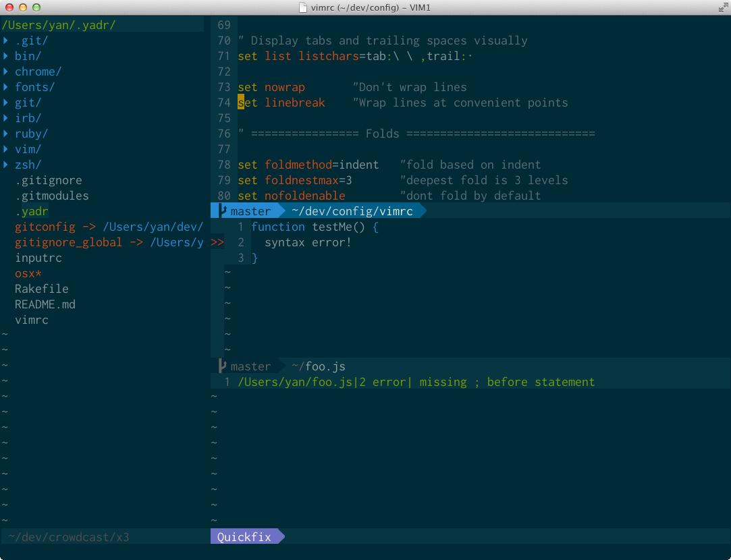Viewport: 731px width, 560px height.
Task: Select the Quickfix statusline label
Action: click(x=244, y=536)
